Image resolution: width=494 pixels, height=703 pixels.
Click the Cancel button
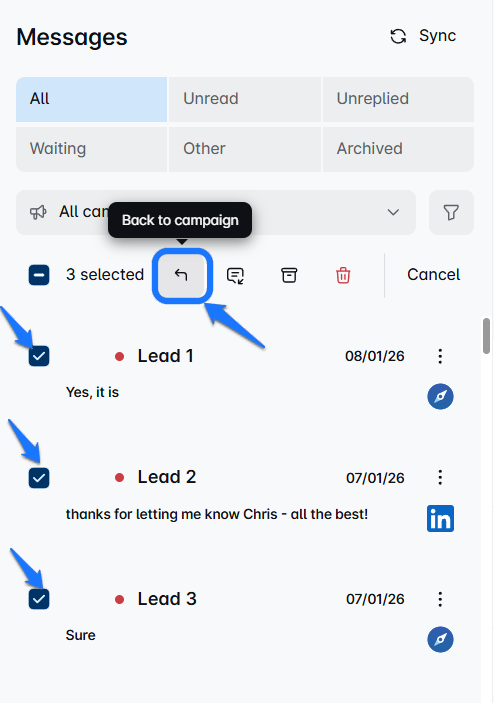click(433, 275)
